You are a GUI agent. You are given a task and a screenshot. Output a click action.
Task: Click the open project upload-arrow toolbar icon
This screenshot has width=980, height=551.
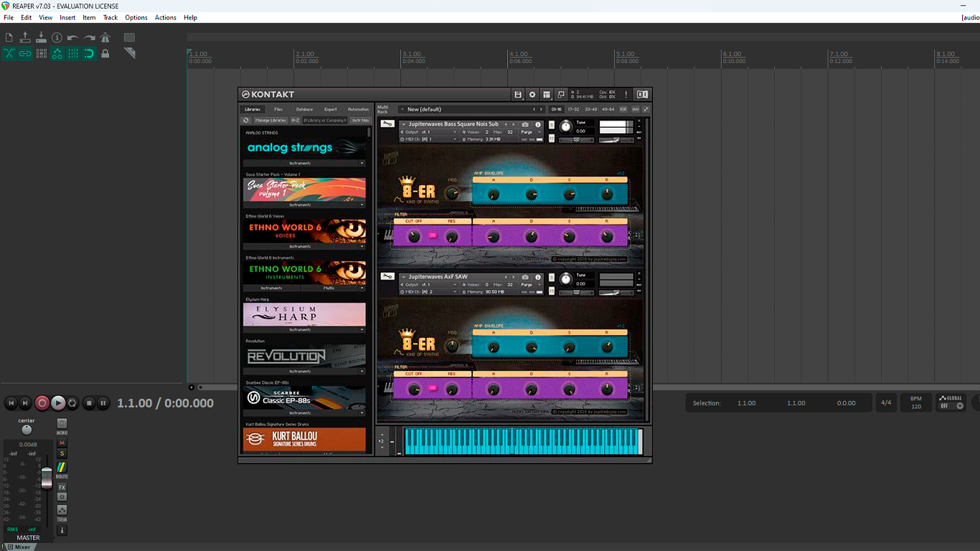25,37
